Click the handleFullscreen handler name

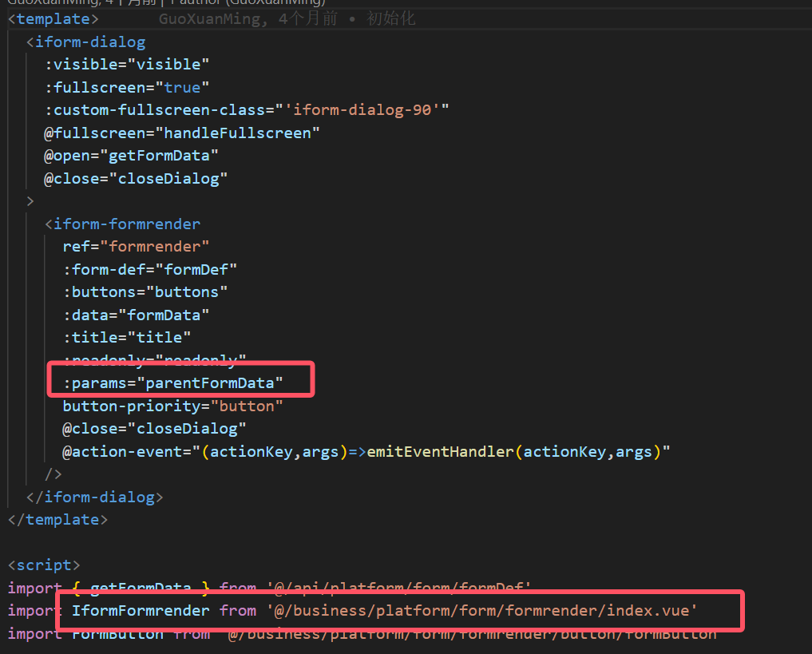pos(237,133)
